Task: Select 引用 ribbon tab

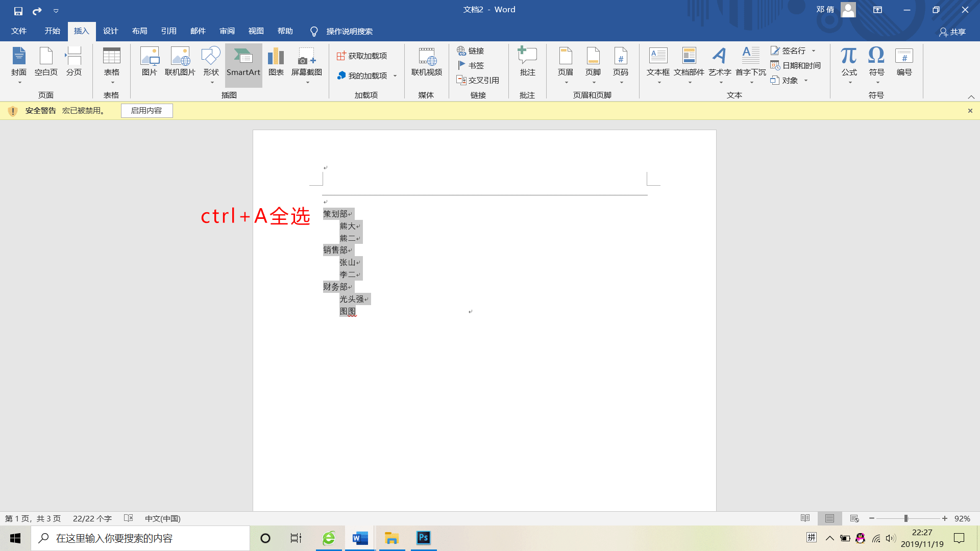Action: [x=168, y=31]
